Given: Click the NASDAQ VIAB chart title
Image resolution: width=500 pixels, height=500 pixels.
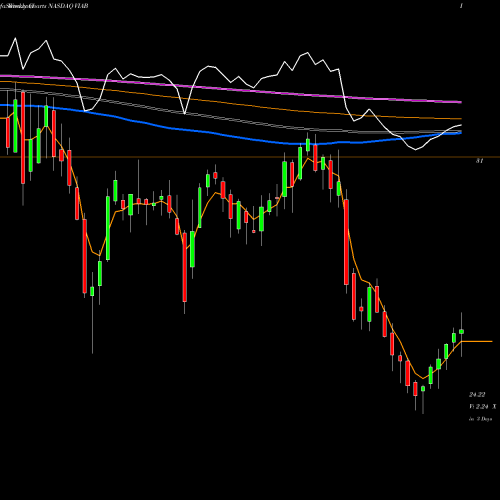Looking at the screenshot, I should (x=68, y=6).
